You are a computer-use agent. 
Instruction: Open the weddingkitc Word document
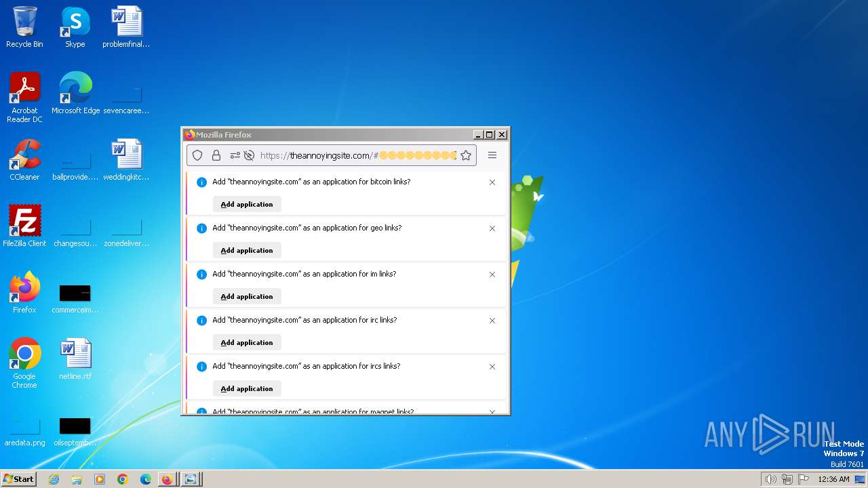[126, 159]
